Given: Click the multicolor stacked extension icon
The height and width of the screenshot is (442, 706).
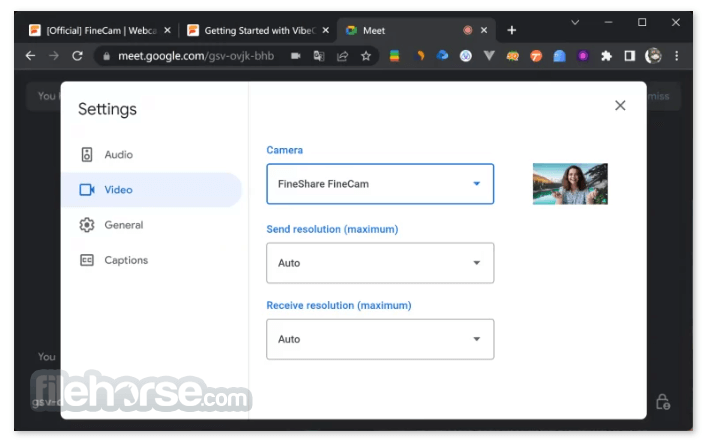Looking at the screenshot, I should (x=394, y=56).
